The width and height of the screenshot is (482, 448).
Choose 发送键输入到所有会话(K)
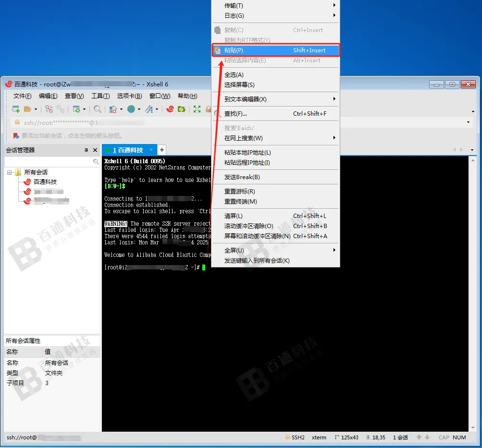pyautogui.click(x=276, y=261)
